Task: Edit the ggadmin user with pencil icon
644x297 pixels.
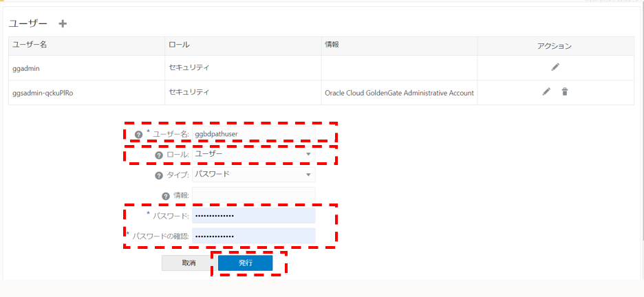Action: pyautogui.click(x=555, y=67)
